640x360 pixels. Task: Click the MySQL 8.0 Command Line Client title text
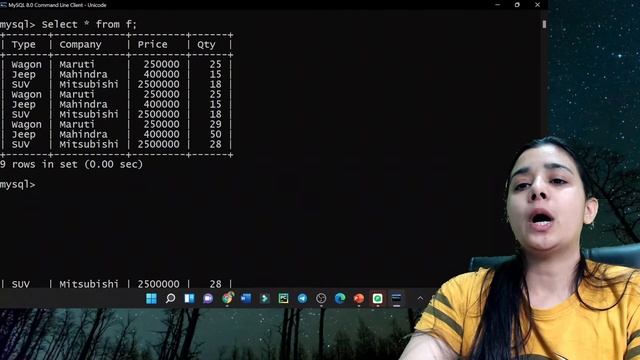click(57, 5)
